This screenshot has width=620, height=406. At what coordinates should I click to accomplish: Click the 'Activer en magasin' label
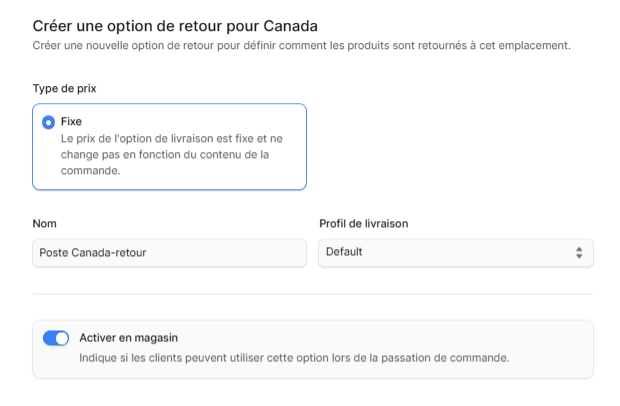(128, 338)
